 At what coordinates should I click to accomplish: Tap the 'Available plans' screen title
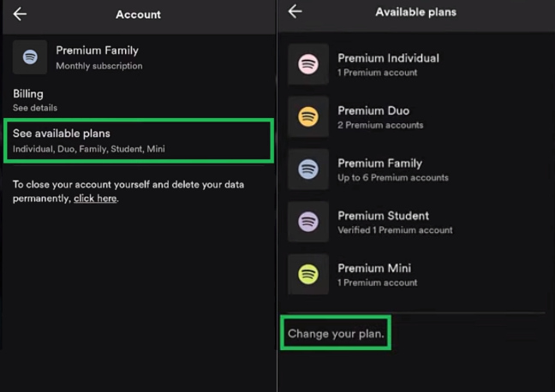click(x=416, y=12)
